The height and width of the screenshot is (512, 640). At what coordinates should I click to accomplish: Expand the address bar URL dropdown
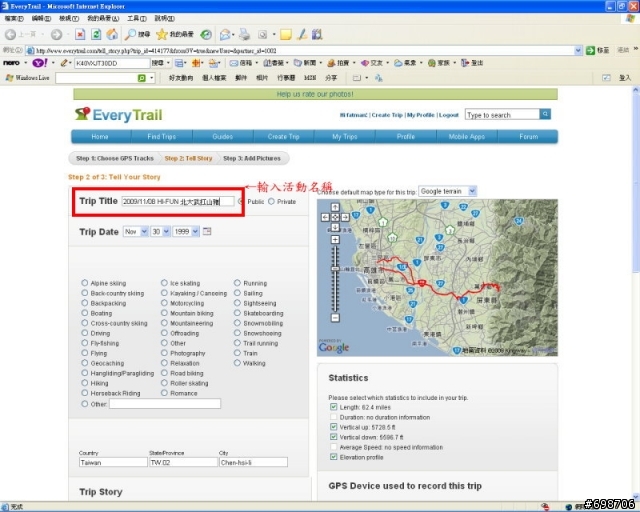coord(578,50)
